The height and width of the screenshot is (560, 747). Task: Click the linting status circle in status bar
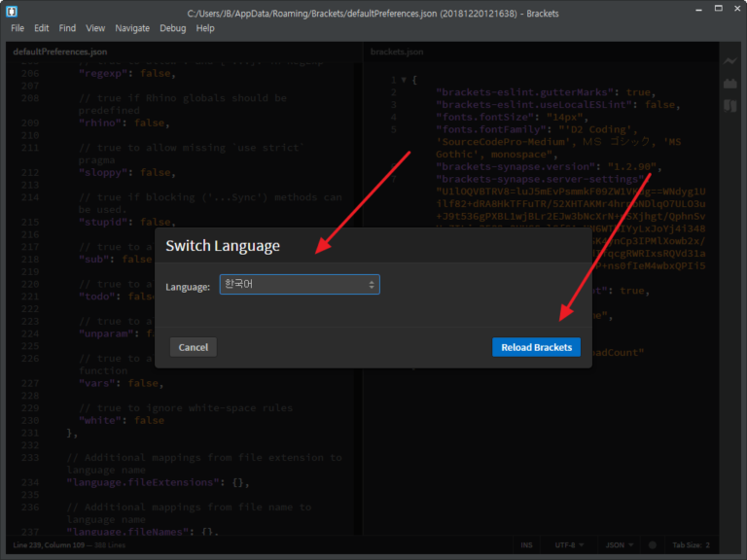pyautogui.click(x=654, y=545)
